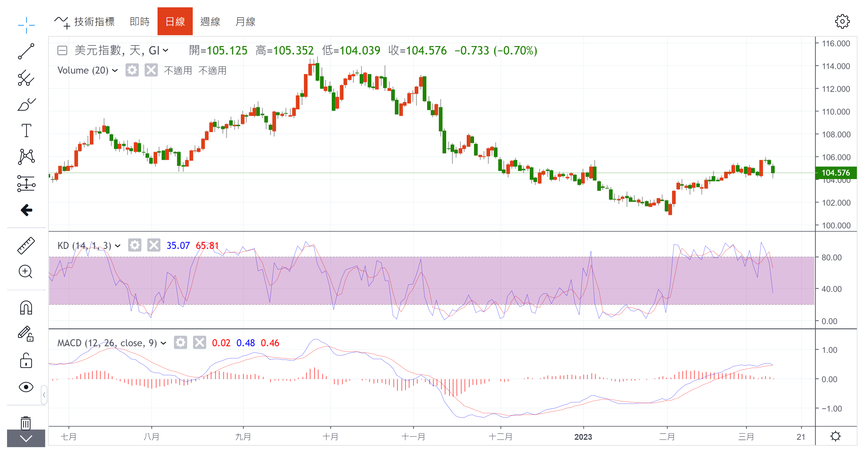Select the text annotation tool
This screenshot has width=868, height=453.
(26, 130)
